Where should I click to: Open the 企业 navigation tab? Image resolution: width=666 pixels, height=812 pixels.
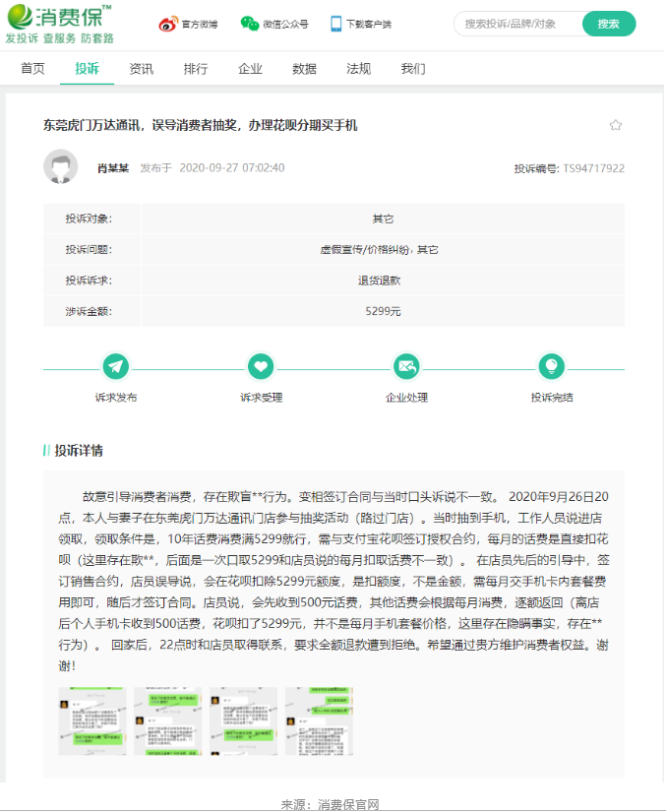pyautogui.click(x=250, y=68)
